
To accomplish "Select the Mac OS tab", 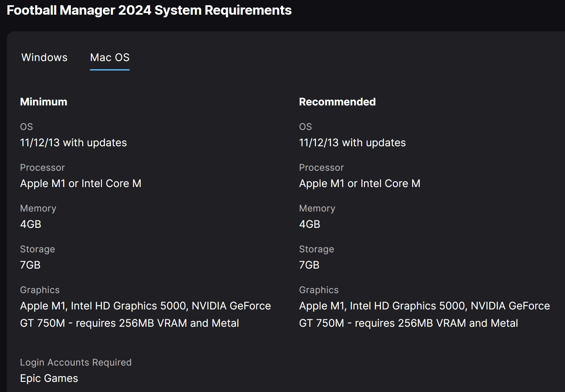I will coord(109,57).
